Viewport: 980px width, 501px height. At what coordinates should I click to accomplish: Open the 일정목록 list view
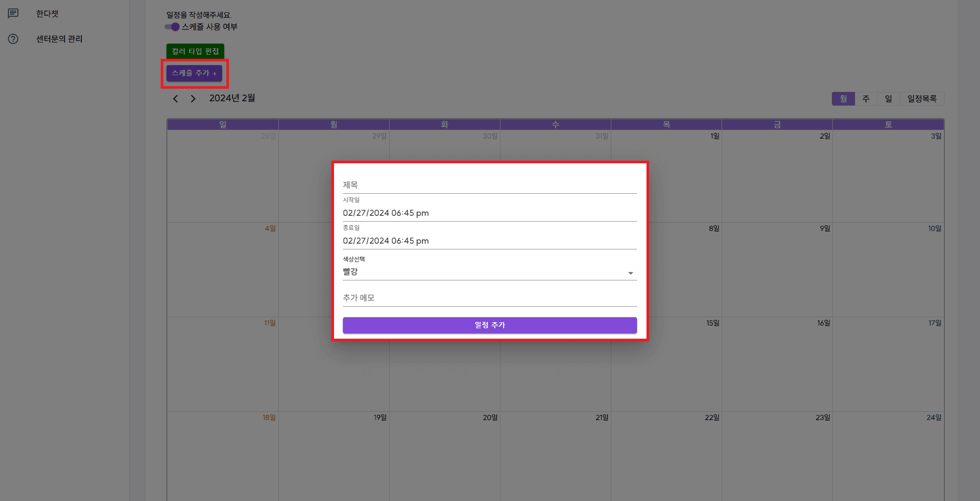(922, 99)
